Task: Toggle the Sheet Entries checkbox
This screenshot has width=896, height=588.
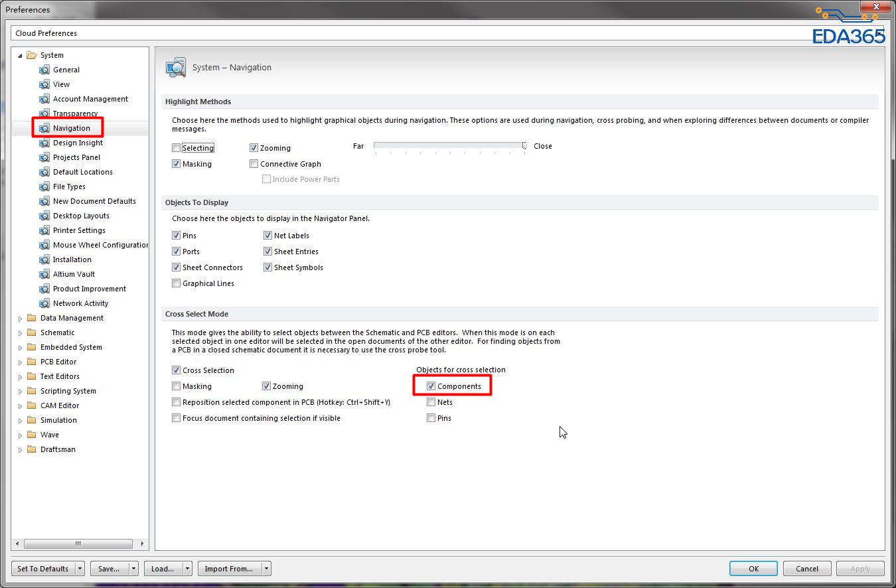Action: (x=267, y=252)
